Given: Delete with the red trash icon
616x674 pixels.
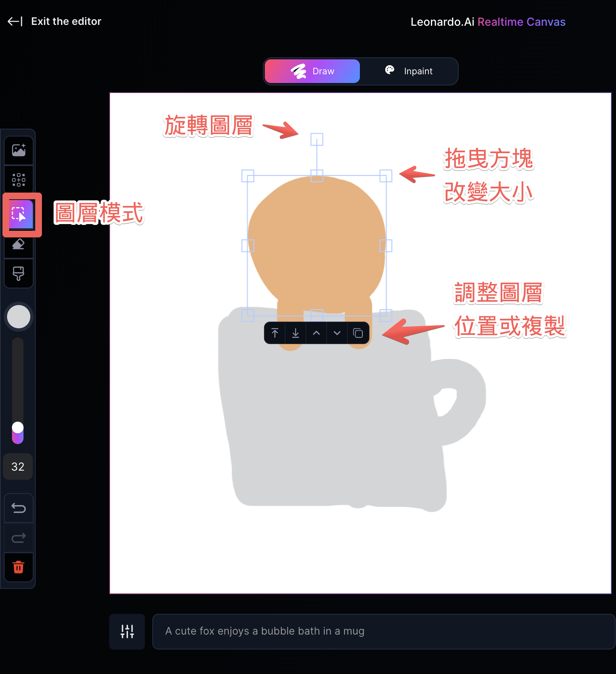Looking at the screenshot, I should click(x=19, y=567).
